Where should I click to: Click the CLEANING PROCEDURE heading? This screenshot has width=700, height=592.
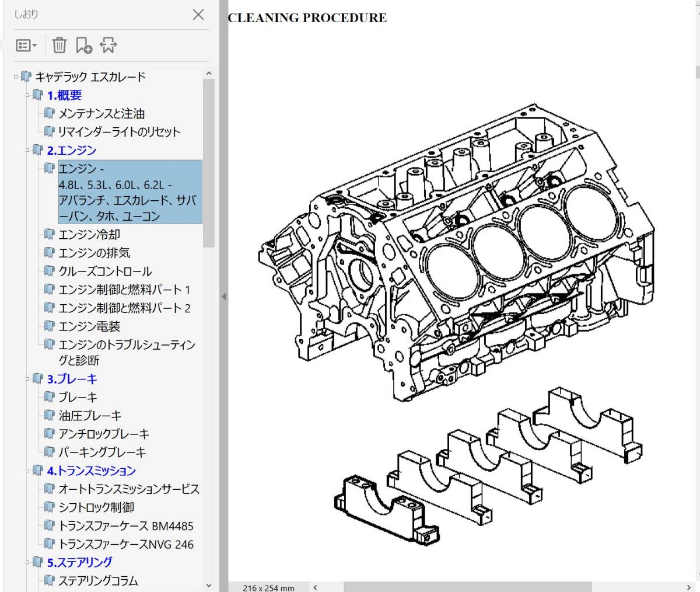(x=307, y=18)
